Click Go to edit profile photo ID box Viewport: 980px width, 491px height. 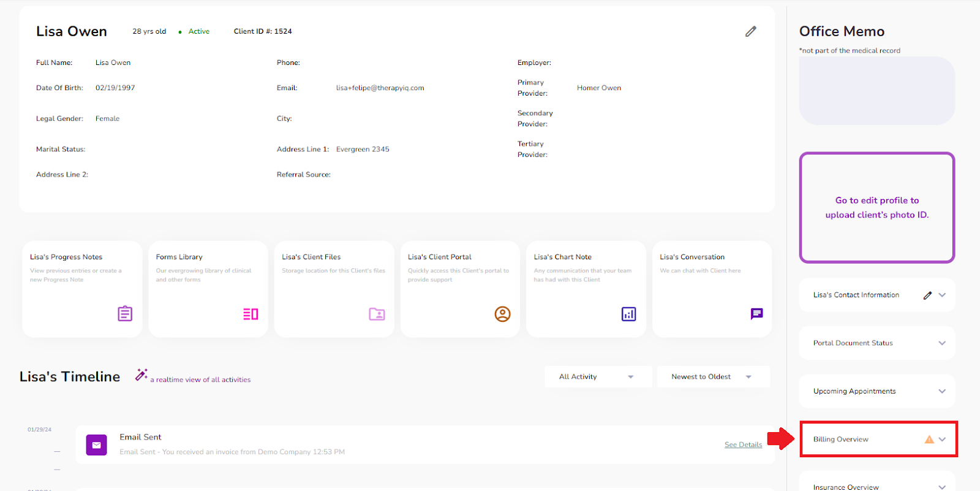tap(877, 208)
